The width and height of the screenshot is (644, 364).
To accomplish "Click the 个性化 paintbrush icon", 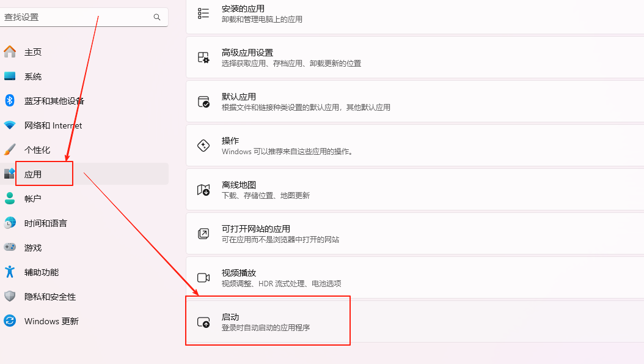I will click(x=10, y=149).
